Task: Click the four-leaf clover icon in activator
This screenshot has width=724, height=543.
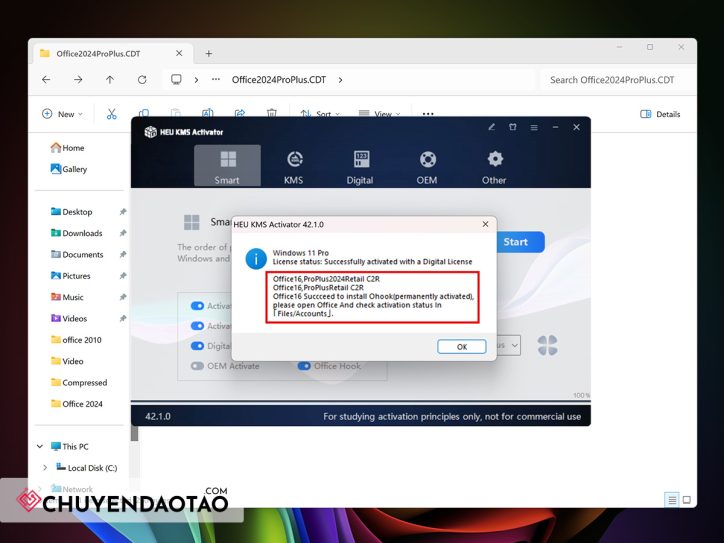Action: (548, 345)
